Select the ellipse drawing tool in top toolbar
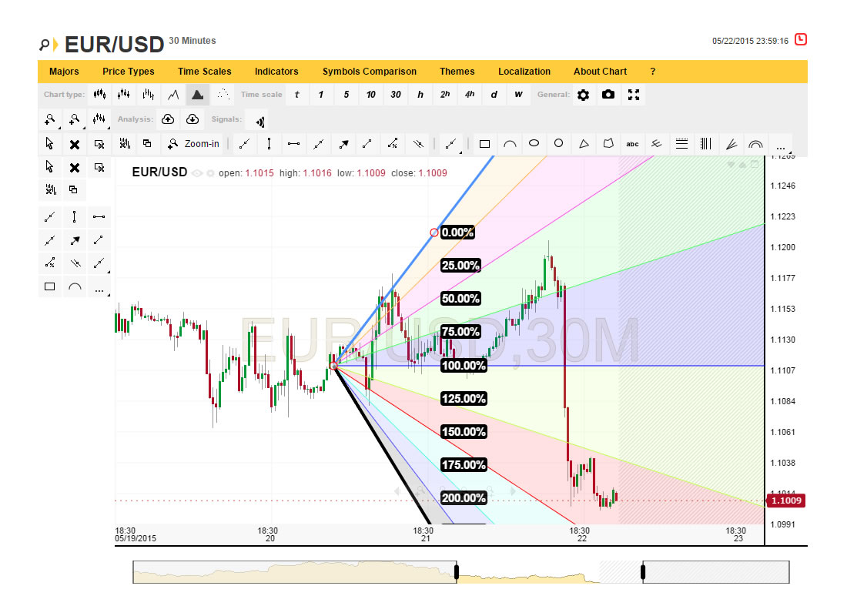 (534, 143)
